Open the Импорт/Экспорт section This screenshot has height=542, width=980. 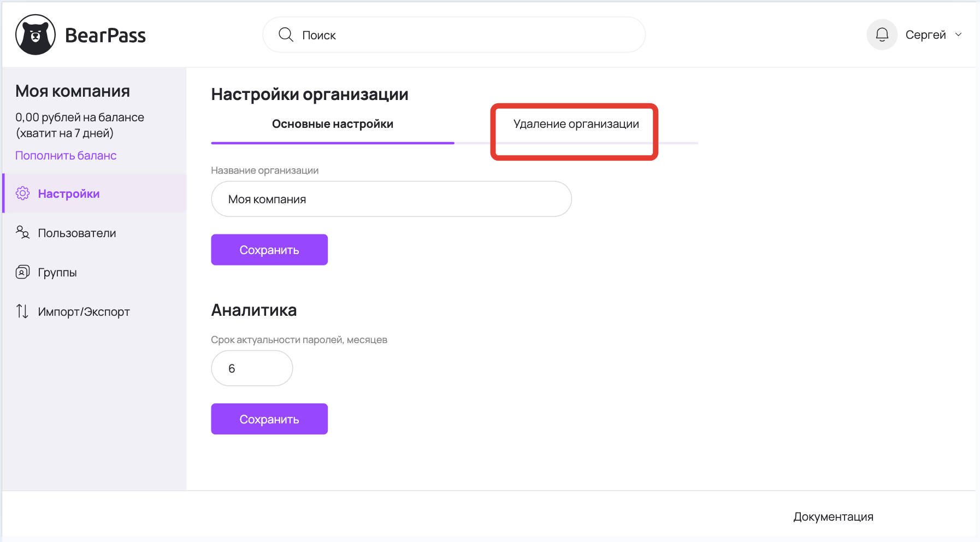84,312
